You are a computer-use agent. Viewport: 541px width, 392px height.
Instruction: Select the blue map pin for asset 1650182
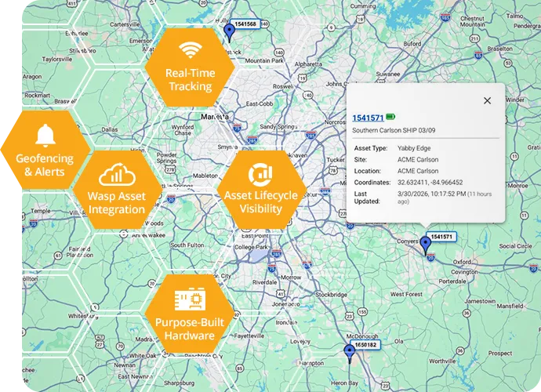click(x=350, y=352)
